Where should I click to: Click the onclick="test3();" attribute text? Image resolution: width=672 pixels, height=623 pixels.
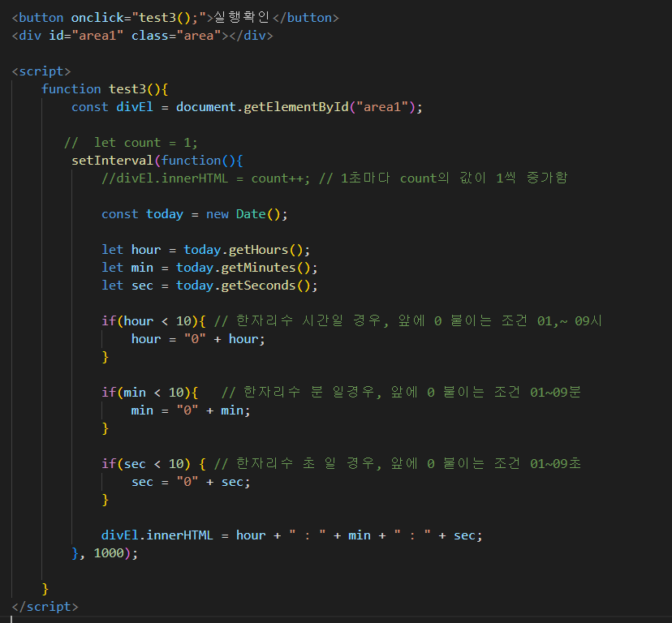139,18
